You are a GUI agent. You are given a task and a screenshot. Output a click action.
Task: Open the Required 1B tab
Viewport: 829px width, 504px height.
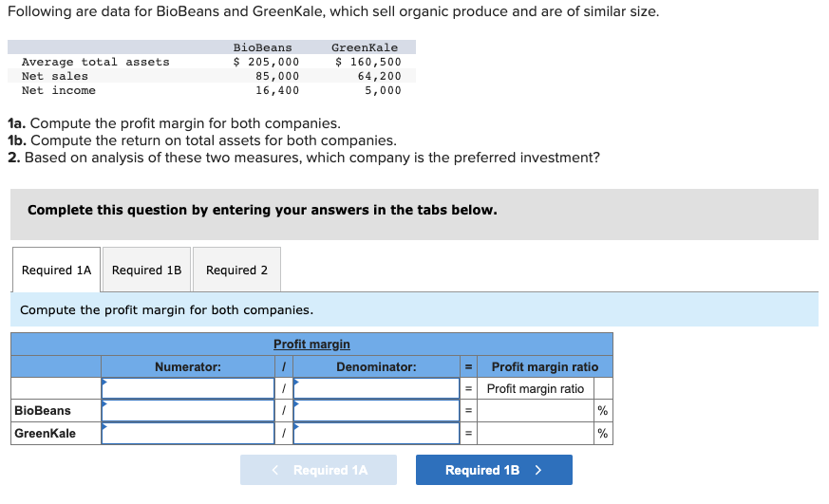click(x=146, y=270)
